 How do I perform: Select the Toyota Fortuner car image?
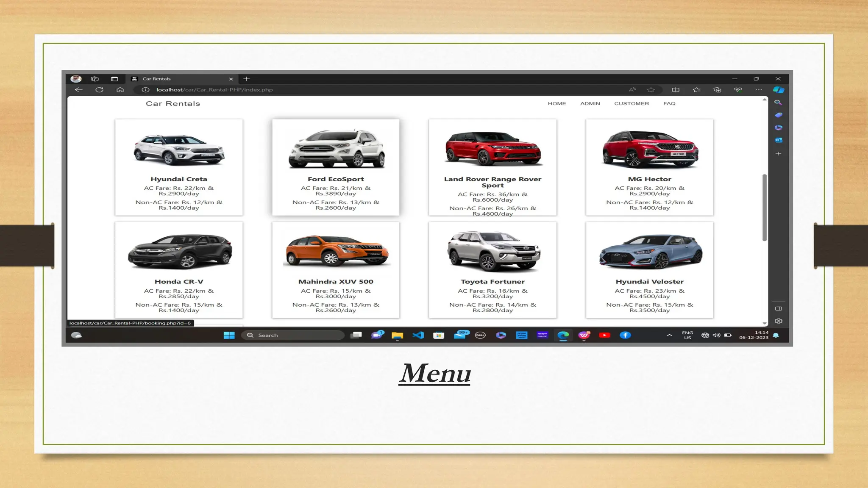coord(493,251)
